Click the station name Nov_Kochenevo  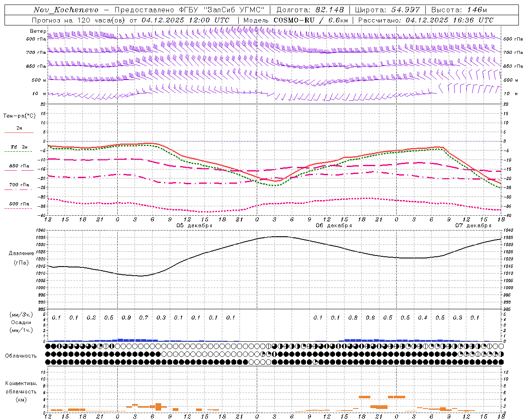66,10
